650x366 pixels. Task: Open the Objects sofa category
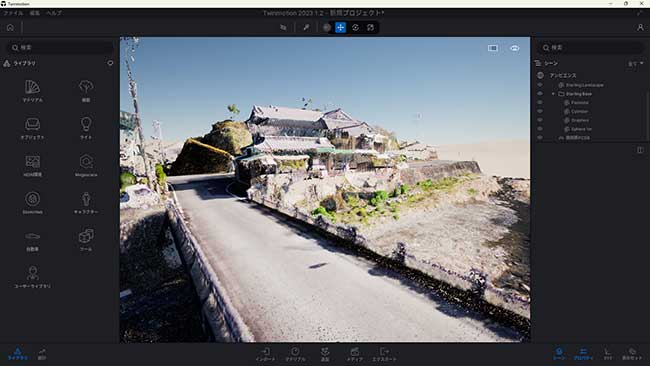pos(32,128)
